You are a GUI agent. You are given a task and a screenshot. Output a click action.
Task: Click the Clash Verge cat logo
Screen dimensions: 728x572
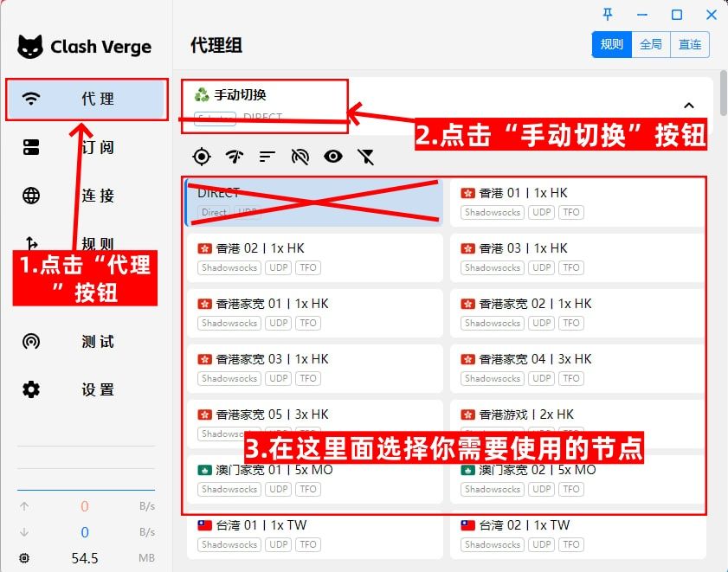(30, 47)
